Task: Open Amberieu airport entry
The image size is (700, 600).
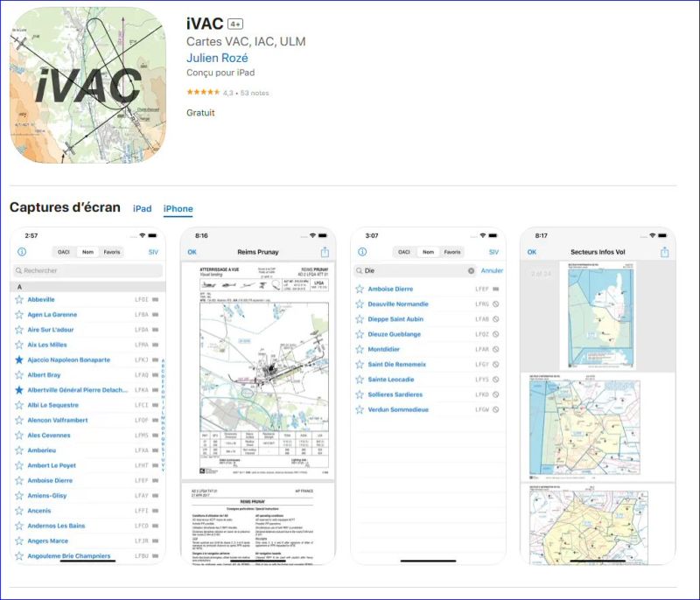Action: point(87,450)
